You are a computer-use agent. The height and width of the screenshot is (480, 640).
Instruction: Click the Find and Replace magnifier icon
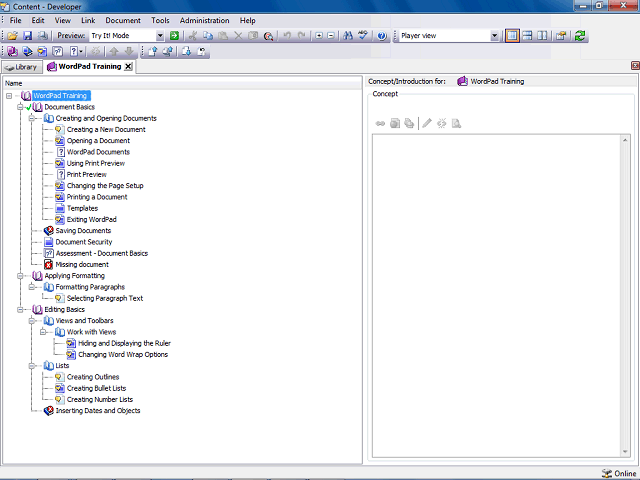pyautogui.click(x=268, y=36)
